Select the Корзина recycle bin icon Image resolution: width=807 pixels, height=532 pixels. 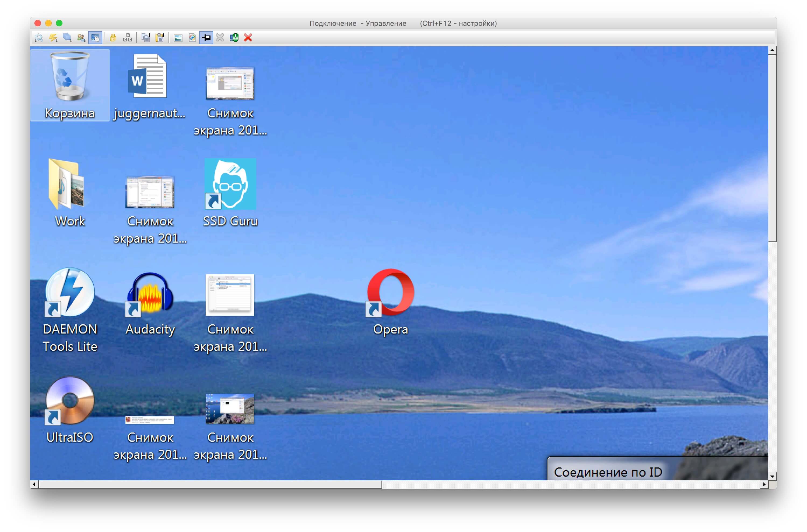(70, 85)
